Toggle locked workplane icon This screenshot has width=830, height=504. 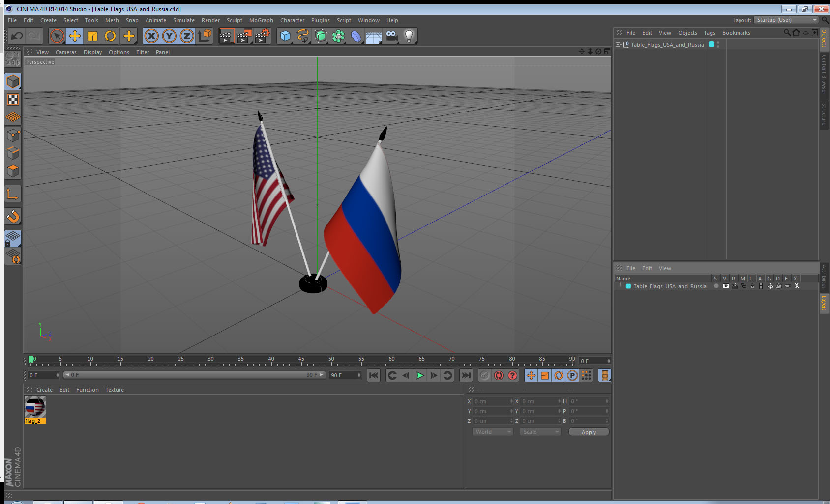[13, 239]
